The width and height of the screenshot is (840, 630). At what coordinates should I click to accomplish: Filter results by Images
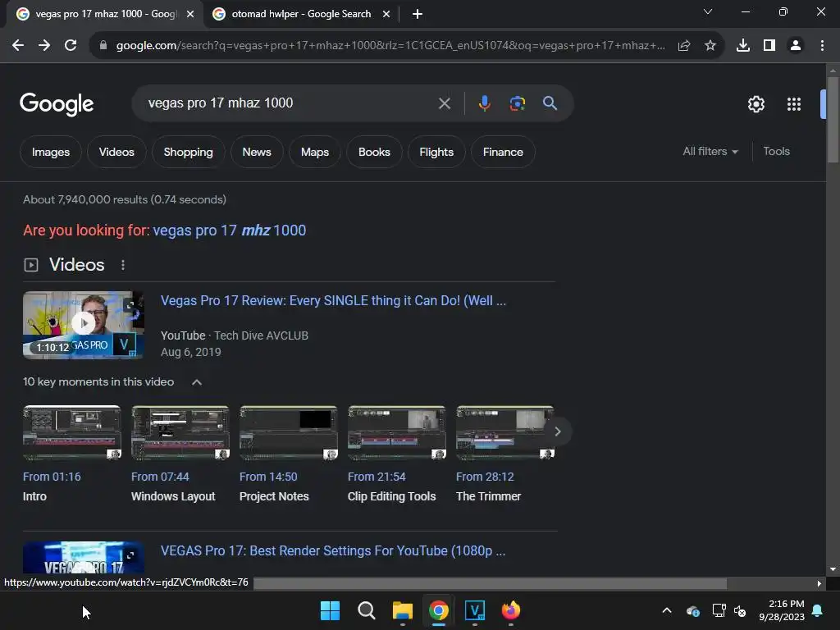point(50,152)
